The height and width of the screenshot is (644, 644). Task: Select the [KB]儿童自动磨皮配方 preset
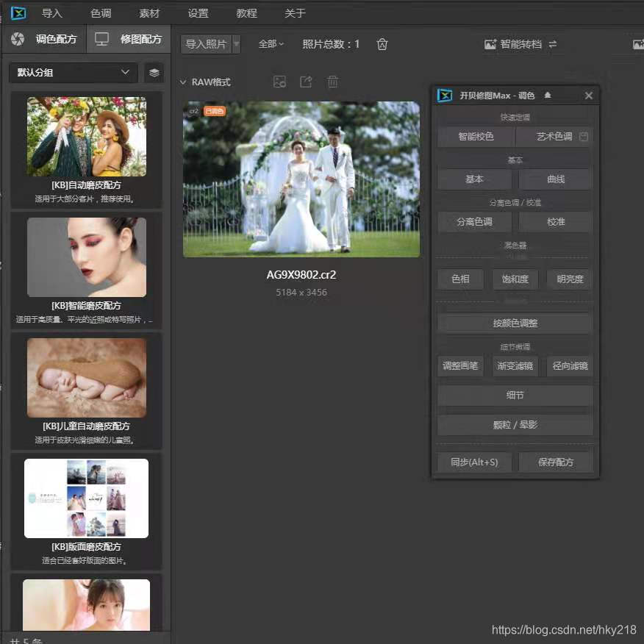(86, 391)
